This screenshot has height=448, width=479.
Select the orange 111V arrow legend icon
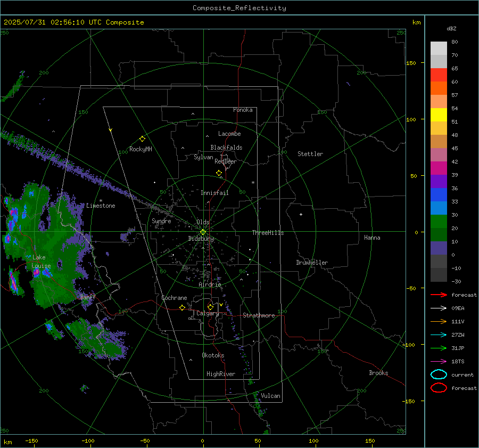tap(439, 321)
